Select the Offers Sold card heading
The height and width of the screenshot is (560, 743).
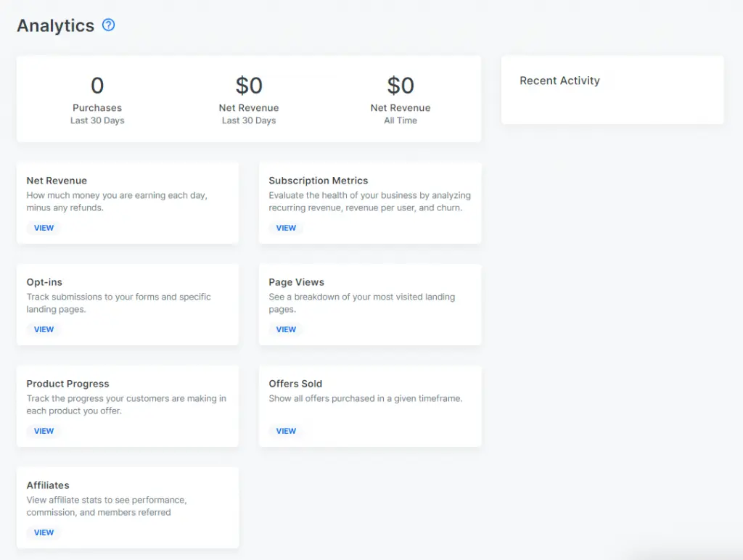[295, 384]
